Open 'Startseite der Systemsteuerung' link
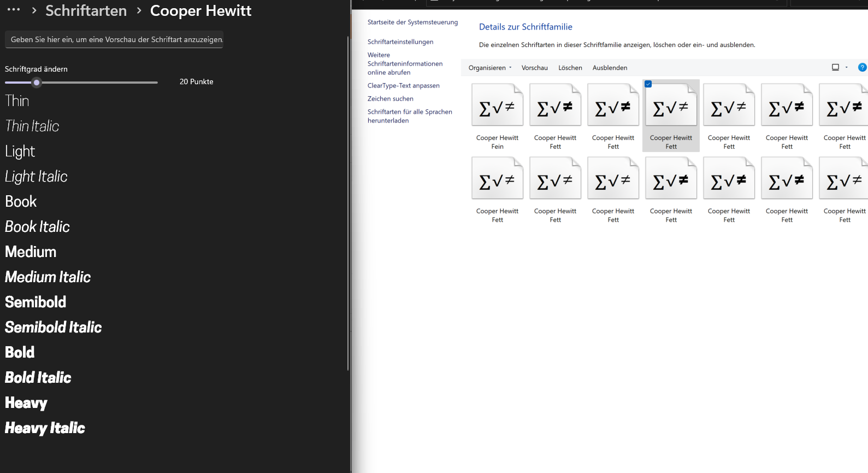Viewport: 868px width, 473px height. click(412, 22)
